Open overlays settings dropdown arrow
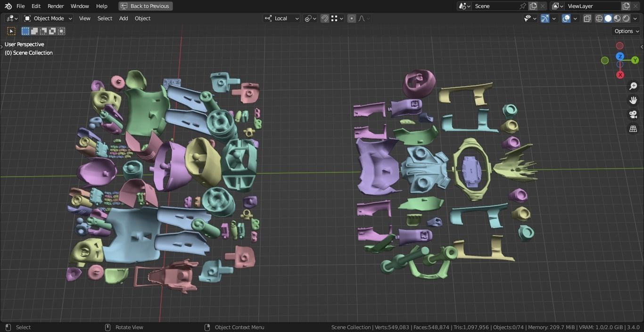Screen dimensions: 644x332 point(575,18)
